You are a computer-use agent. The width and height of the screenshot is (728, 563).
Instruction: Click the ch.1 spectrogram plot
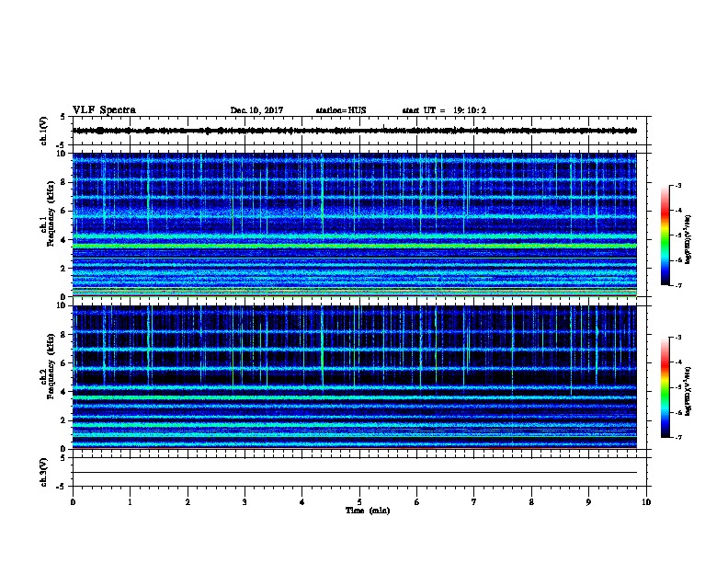click(355, 224)
